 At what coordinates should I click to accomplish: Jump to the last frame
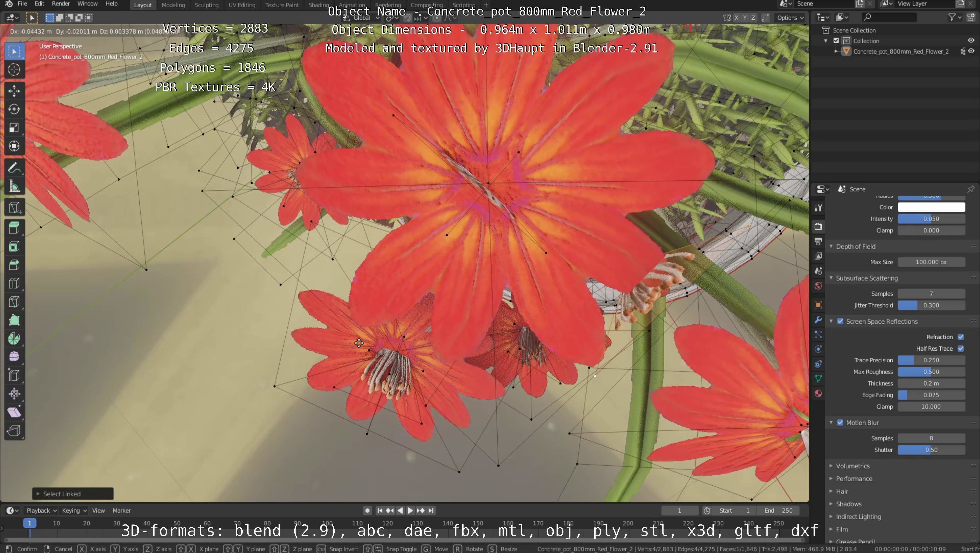click(431, 510)
